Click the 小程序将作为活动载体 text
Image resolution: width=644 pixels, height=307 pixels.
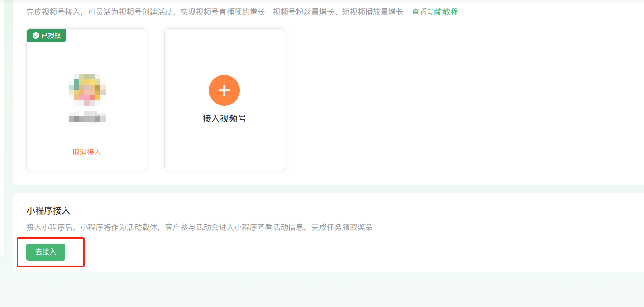[119, 227]
